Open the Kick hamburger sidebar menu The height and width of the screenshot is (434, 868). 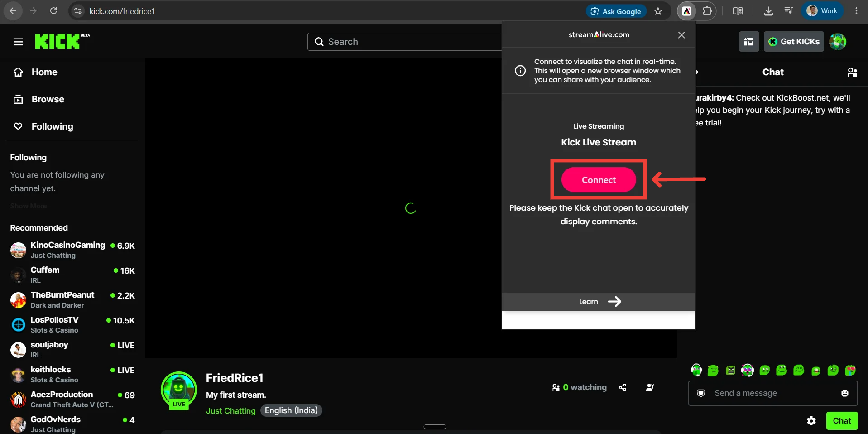(18, 42)
